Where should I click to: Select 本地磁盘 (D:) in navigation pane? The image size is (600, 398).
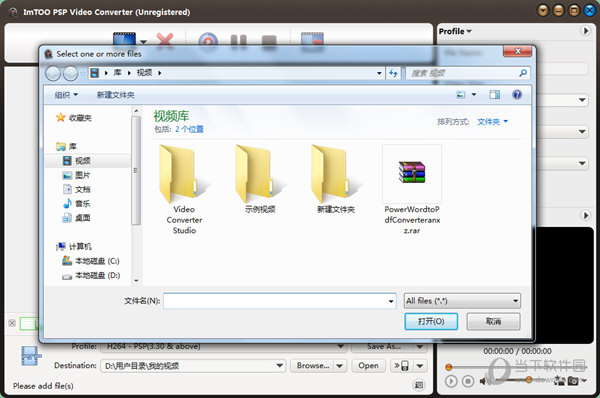point(91,276)
